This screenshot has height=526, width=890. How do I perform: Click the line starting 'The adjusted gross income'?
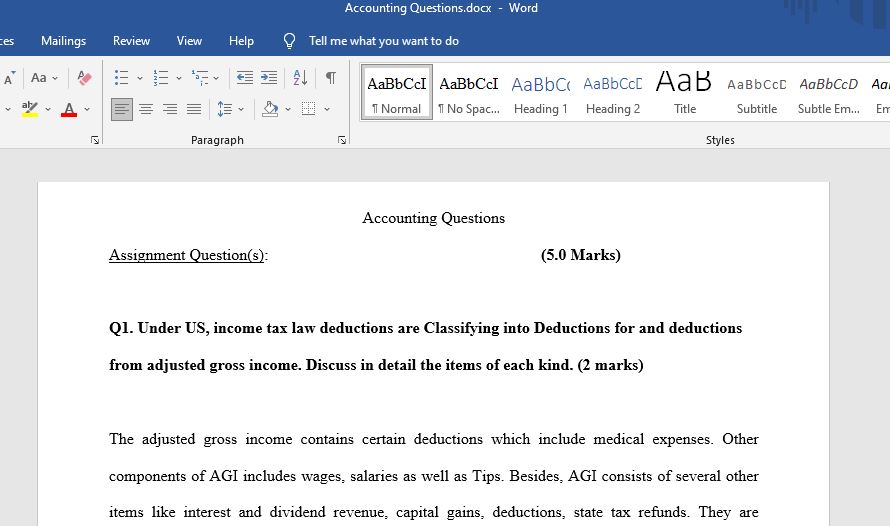click(434, 439)
